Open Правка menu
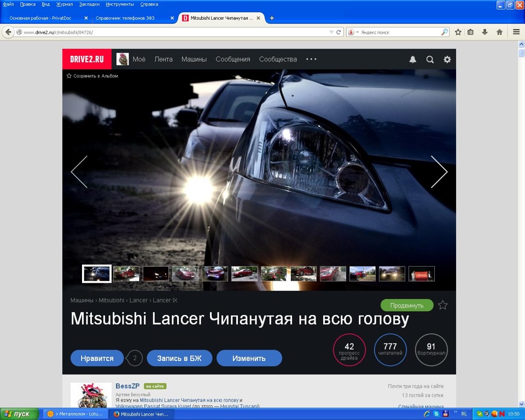Image resolution: width=525 pixels, height=420 pixels. (x=28, y=4)
